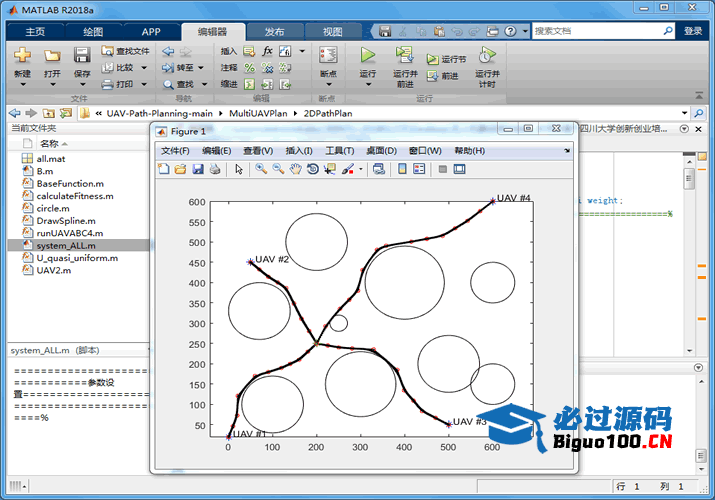Click the 打开 (Open) folder icon
Screen dimensions: 715x500
coord(52,56)
